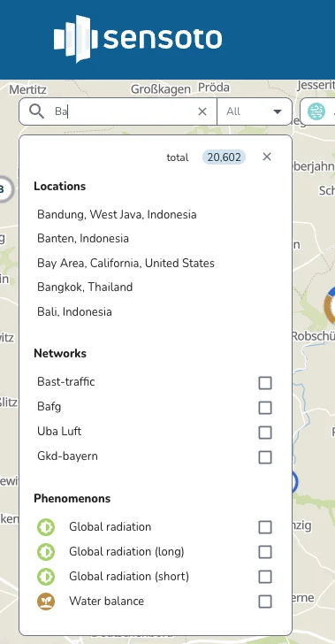Enable the Bast-traffic network checkbox
Image resolution: width=335 pixels, height=644 pixels.
tap(265, 383)
